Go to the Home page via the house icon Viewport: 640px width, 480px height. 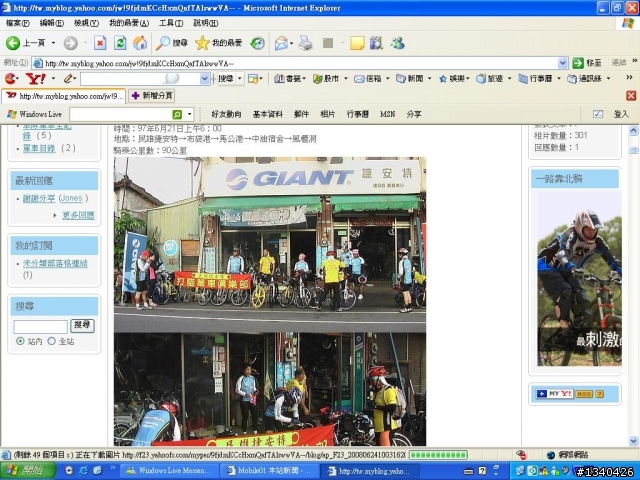140,43
